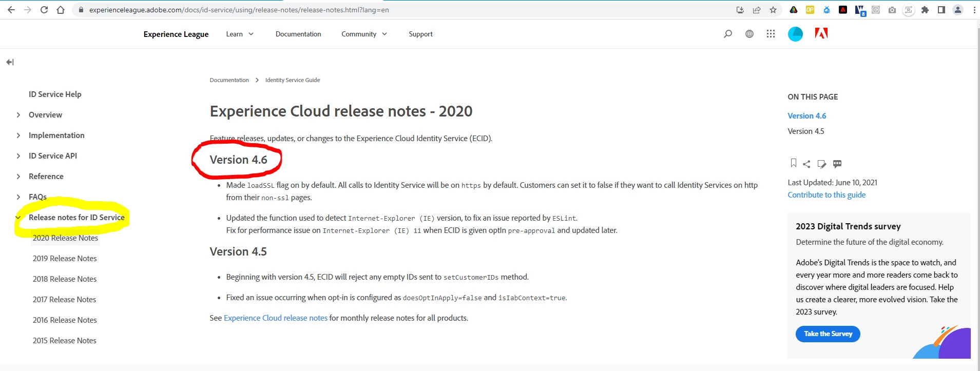Screen dimensions: 980x371
Task: Click the 2023 Digital Trends survey title
Action: pyautogui.click(x=848, y=226)
